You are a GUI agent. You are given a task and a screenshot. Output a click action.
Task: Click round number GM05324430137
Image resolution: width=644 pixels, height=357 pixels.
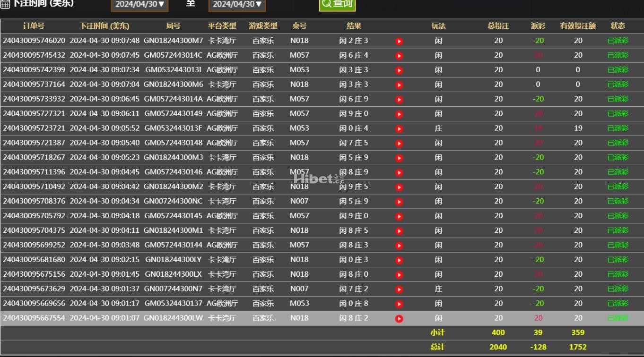coord(173,303)
